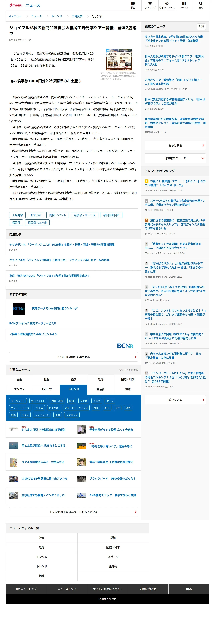Open 地域 in ニュースジャンル一覧
Viewport: 215px width, 644px height.
(x=42, y=576)
